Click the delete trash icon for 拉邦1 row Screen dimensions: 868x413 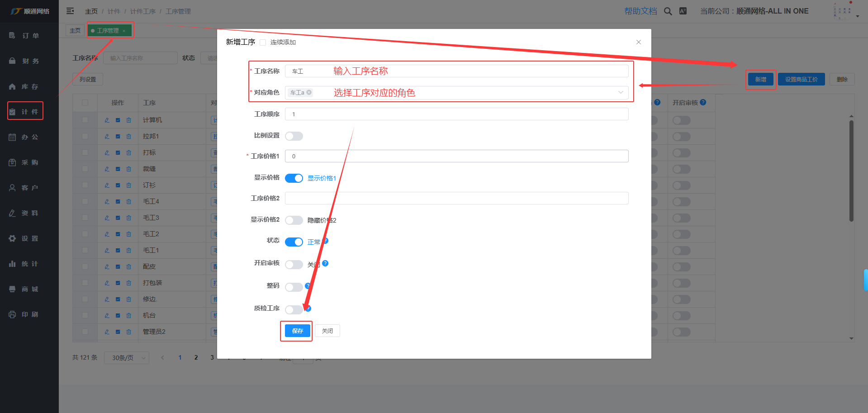coord(129,137)
